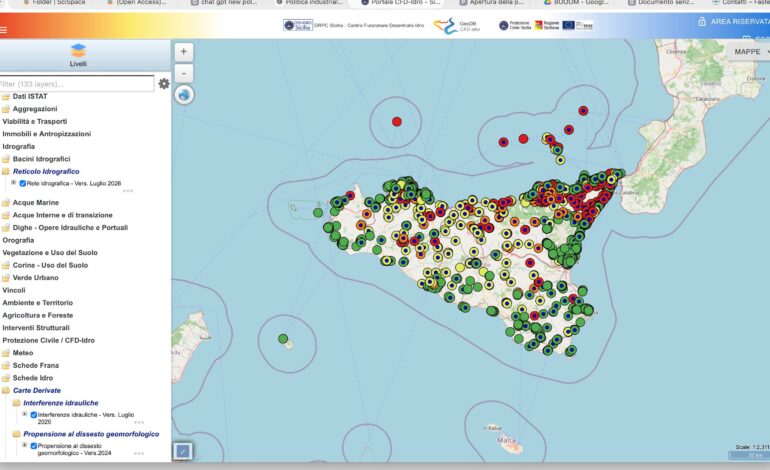This screenshot has height=470, width=770.
Task: Toggle Interferenze idrauliche layer checkbox
Action: tap(34, 415)
